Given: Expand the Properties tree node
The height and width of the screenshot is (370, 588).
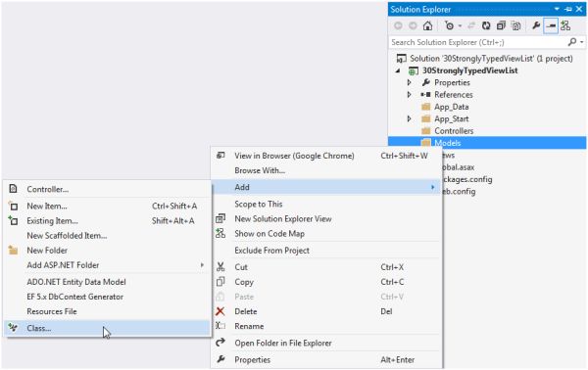Looking at the screenshot, I should [x=410, y=82].
